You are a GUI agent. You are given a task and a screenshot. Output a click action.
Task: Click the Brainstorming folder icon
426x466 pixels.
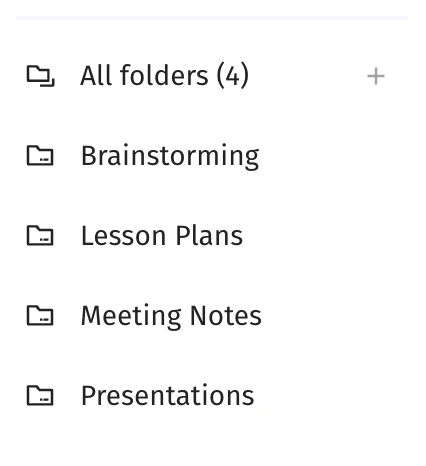[x=40, y=156]
